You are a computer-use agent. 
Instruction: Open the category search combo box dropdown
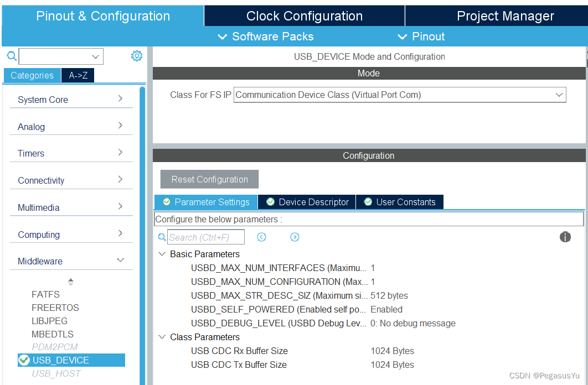pyautogui.click(x=95, y=56)
